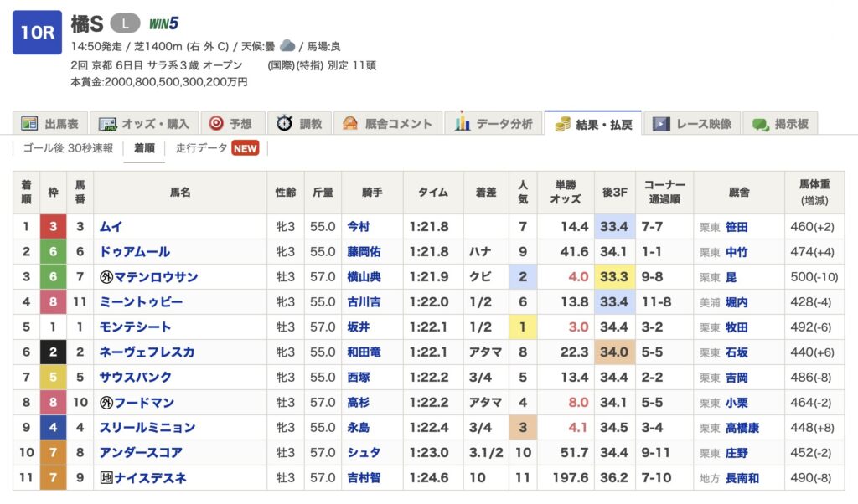Open the 出馬表 tab

(49, 124)
